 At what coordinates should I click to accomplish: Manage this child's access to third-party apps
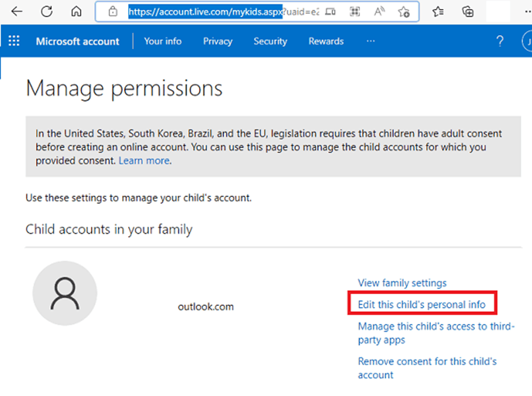point(436,333)
